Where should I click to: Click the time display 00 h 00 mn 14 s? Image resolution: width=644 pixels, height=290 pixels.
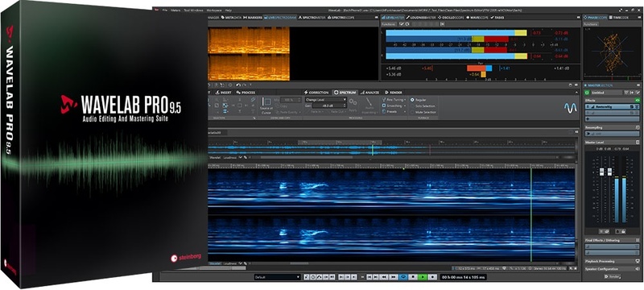[464, 277]
